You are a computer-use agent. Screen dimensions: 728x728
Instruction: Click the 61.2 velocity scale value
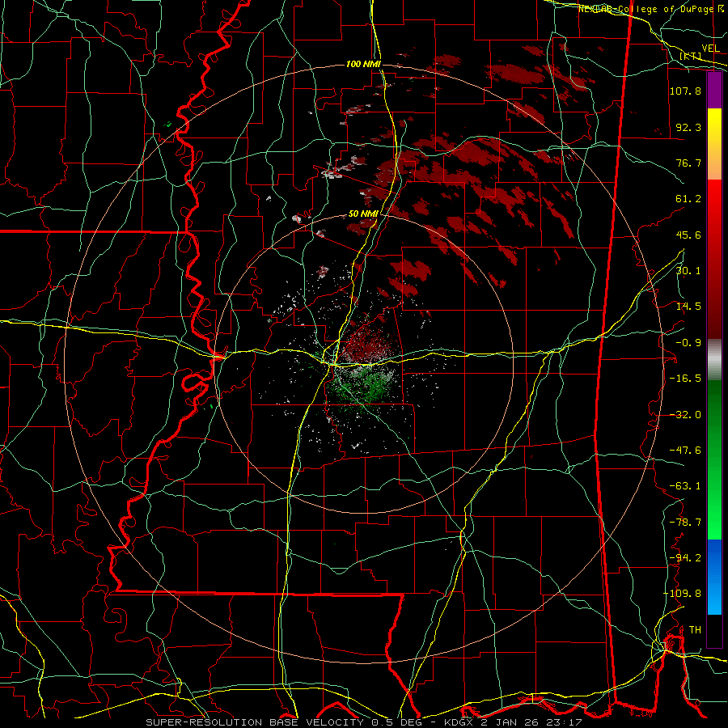pos(688,199)
